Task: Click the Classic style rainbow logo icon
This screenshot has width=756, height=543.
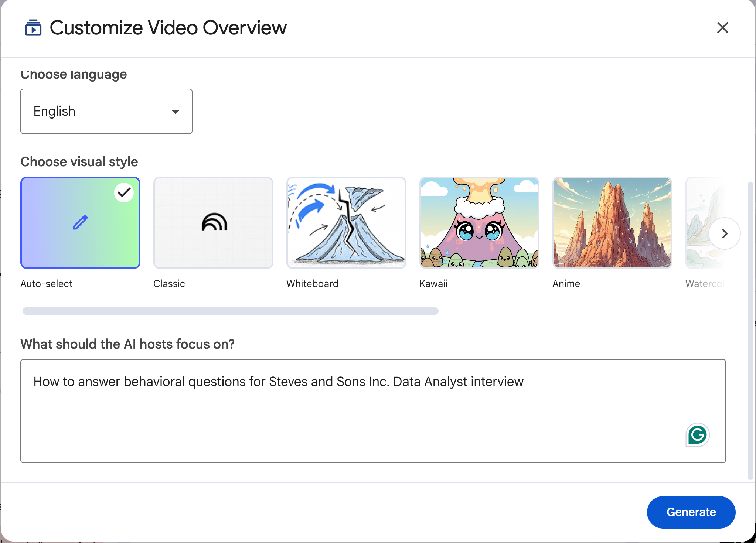Action: 214,222
